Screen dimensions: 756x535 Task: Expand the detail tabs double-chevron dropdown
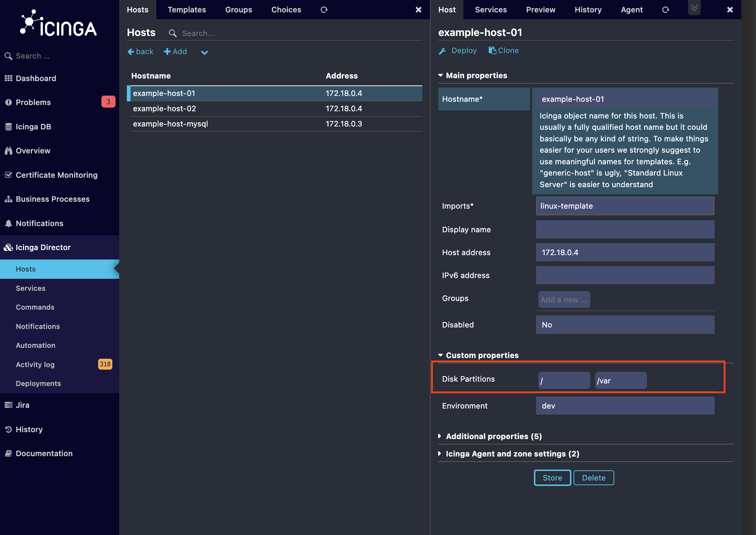[x=694, y=8]
